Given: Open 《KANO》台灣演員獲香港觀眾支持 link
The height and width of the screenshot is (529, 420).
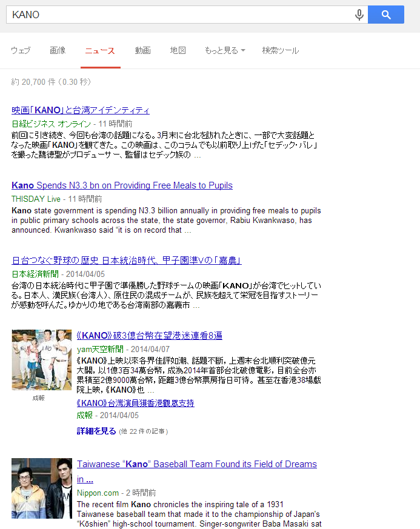Looking at the screenshot, I should pos(136,403).
